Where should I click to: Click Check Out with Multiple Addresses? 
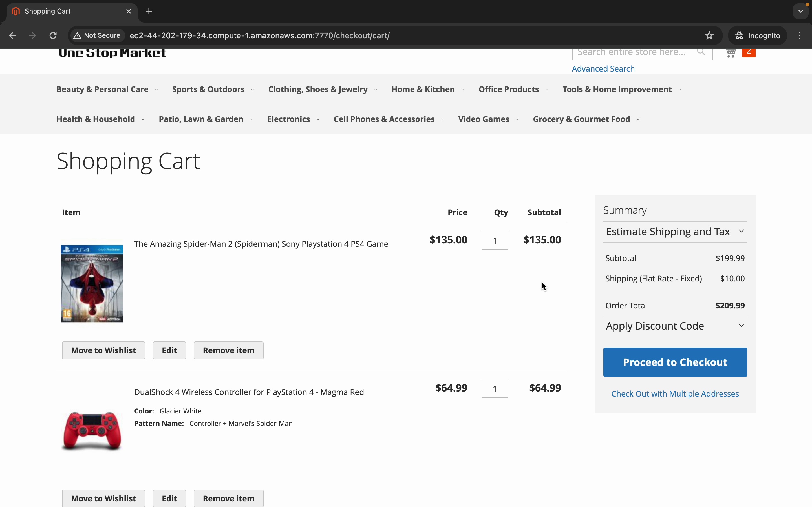[x=675, y=394]
